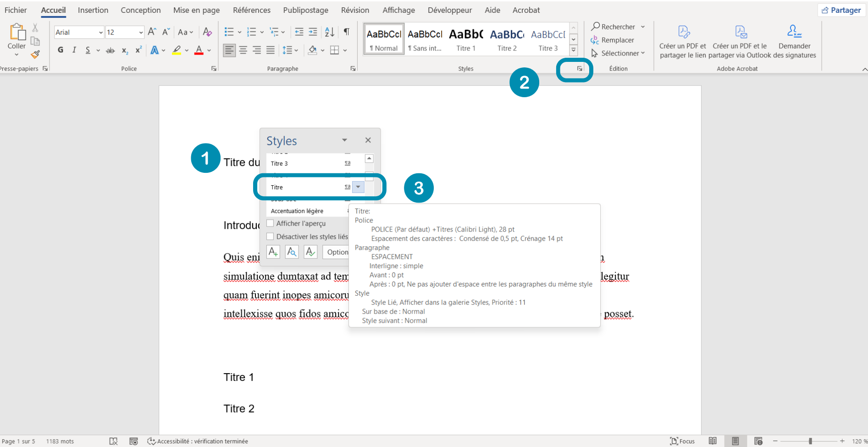The width and height of the screenshot is (868, 447).
Task: Enable the Afficher l'aperçu checkbox
Action: coord(271,223)
